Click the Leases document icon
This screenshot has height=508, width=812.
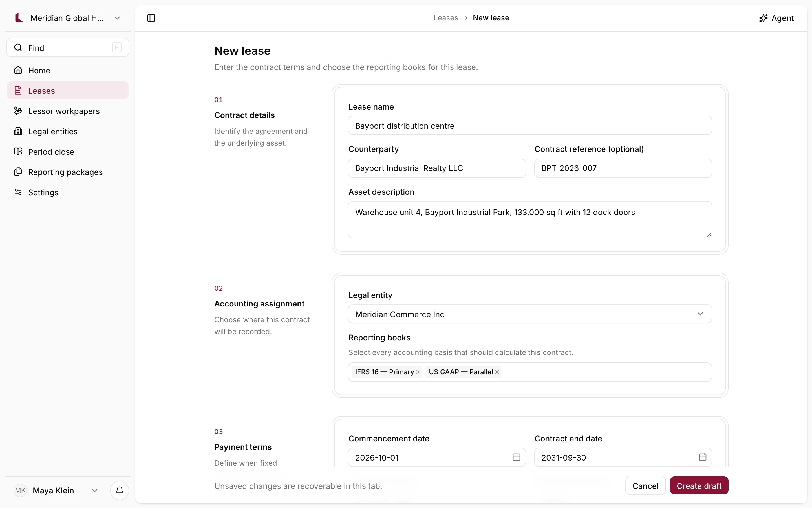tap(18, 90)
